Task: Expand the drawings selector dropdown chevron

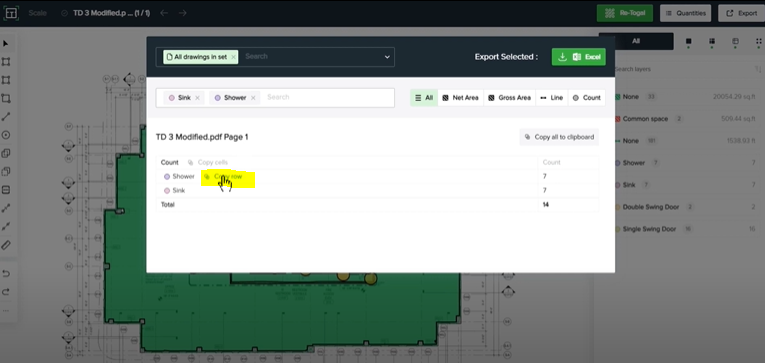Action: 387,57
